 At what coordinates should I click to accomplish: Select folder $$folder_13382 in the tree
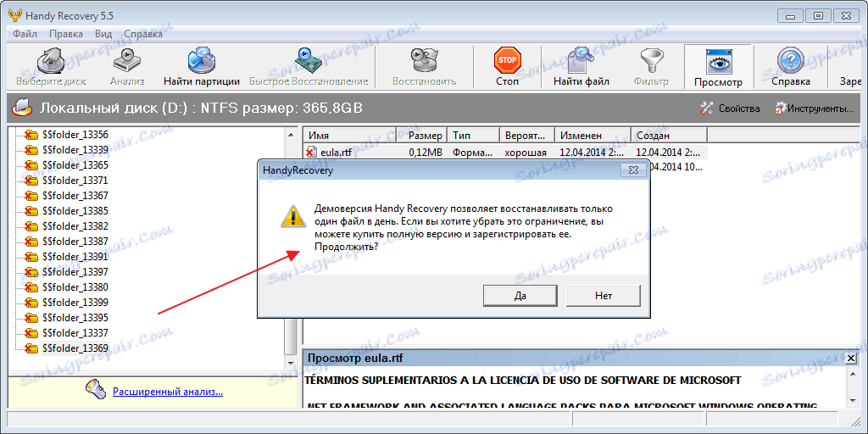click(x=75, y=225)
